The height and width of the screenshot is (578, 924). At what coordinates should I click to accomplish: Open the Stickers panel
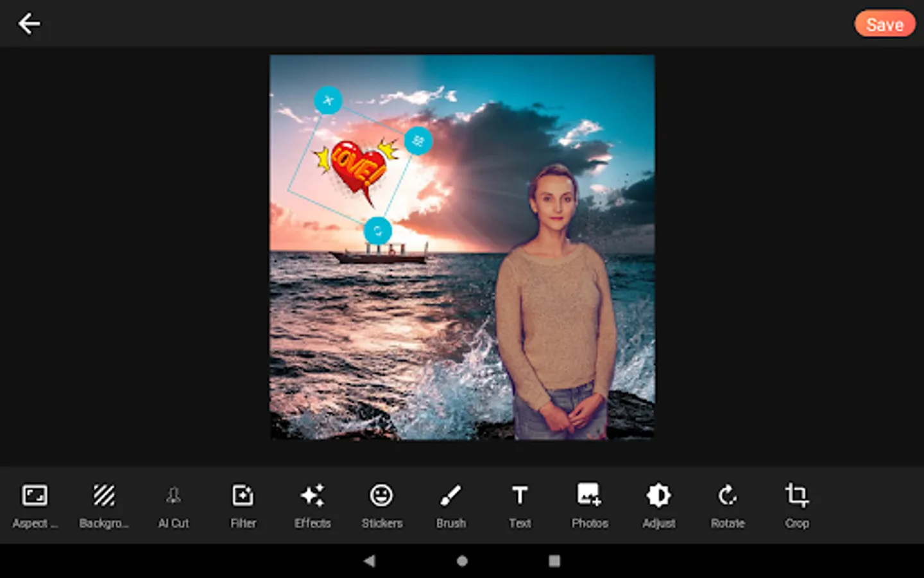tap(382, 506)
